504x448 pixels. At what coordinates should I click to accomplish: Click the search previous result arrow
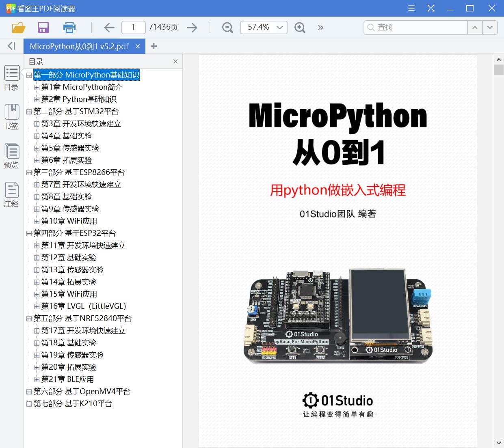(474, 27)
